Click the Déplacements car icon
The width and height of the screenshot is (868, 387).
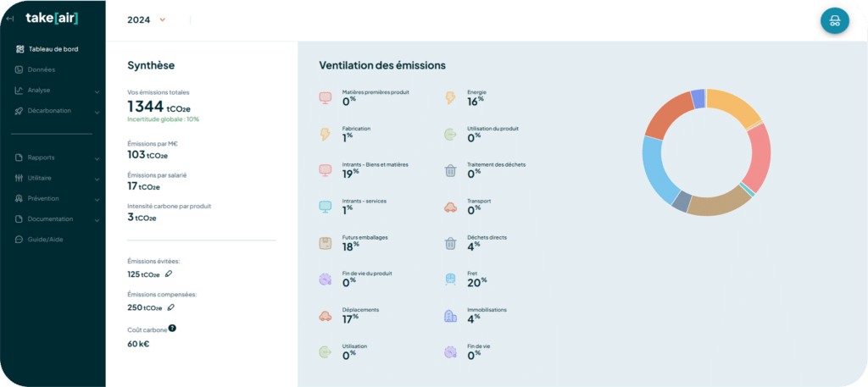pyautogui.click(x=325, y=316)
